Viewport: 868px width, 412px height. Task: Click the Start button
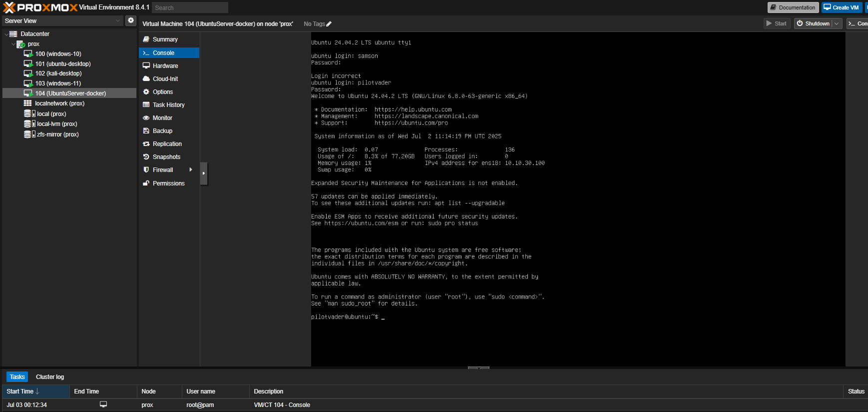click(777, 23)
